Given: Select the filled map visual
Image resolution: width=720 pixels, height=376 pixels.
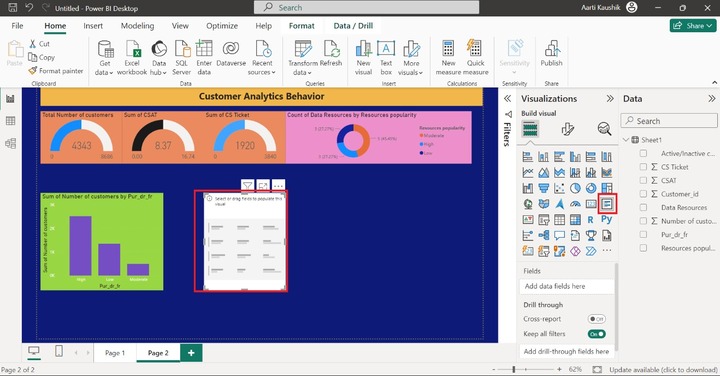Looking at the screenshot, I should click(x=544, y=204).
